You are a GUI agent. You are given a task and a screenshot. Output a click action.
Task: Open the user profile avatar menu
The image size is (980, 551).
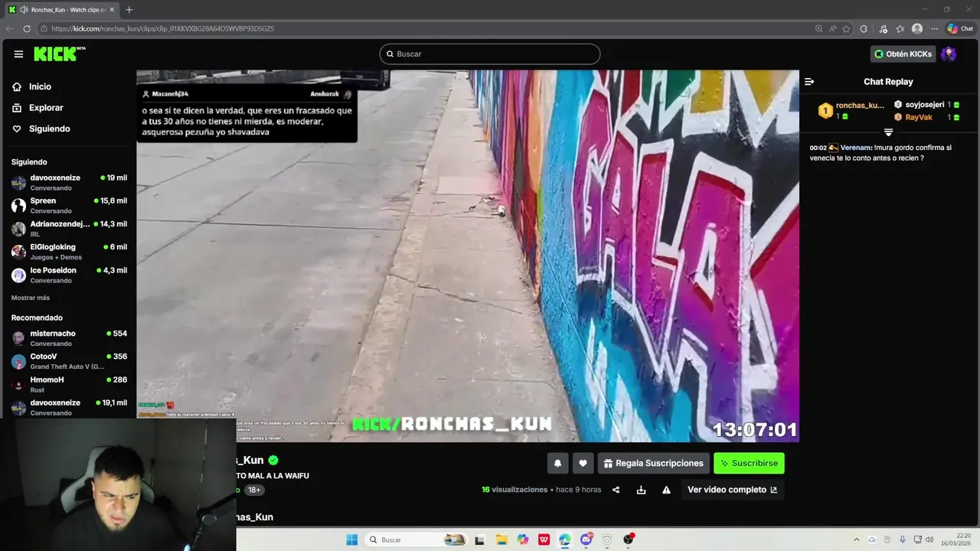(x=949, y=54)
